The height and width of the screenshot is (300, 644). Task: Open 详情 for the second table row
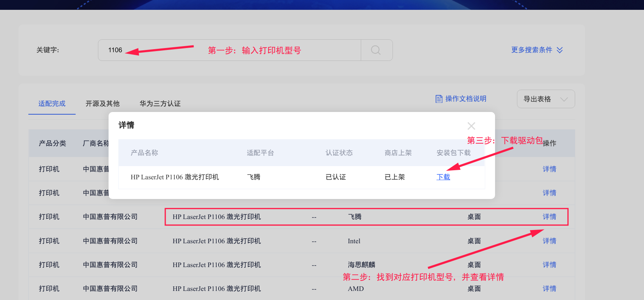pos(549,193)
